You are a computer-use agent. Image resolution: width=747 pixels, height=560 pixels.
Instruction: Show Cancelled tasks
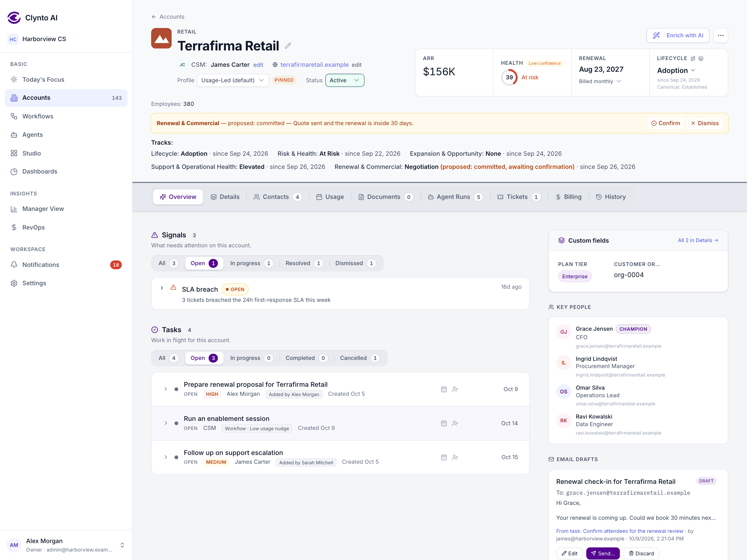coord(360,358)
